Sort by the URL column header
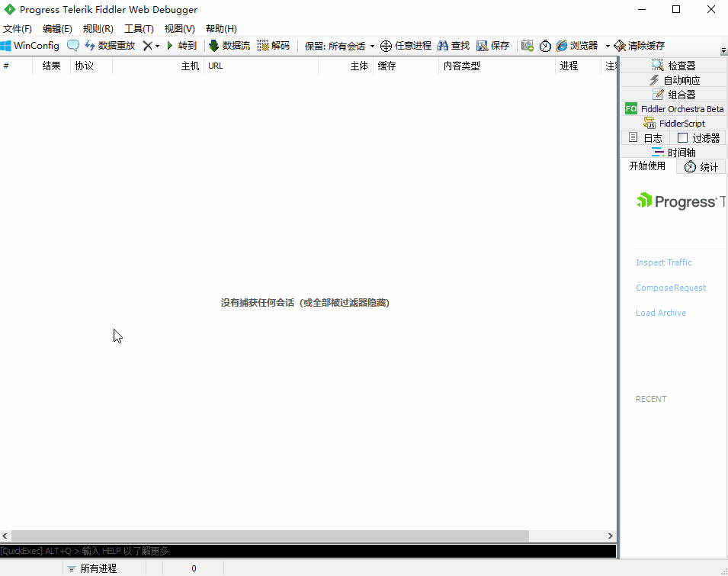The width and height of the screenshot is (728, 576). (261, 66)
